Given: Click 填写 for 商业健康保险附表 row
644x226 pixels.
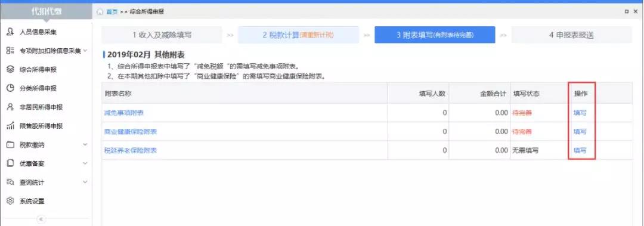Looking at the screenshot, I should [x=580, y=132].
